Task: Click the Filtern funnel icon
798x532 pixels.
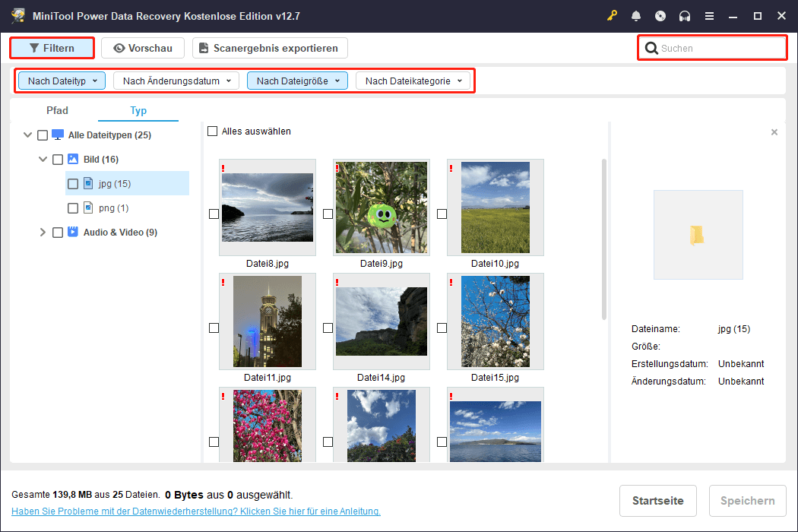Action: [x=36, y=48]
